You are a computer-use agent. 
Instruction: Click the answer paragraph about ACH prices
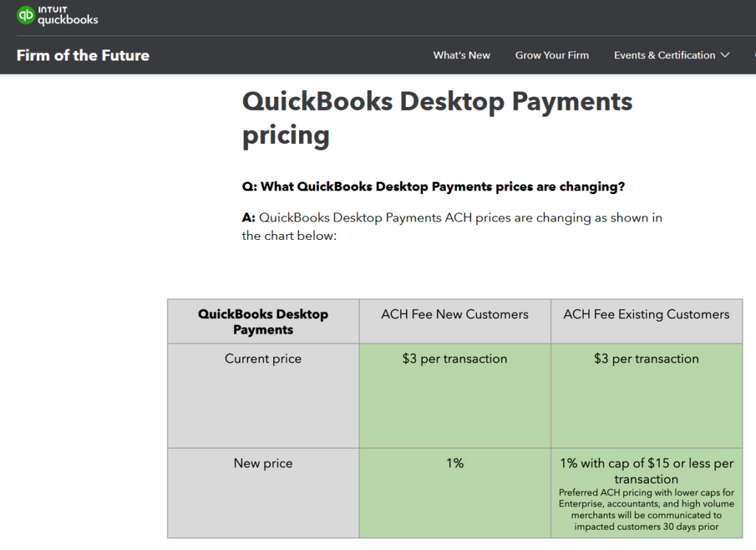(452, 227)
